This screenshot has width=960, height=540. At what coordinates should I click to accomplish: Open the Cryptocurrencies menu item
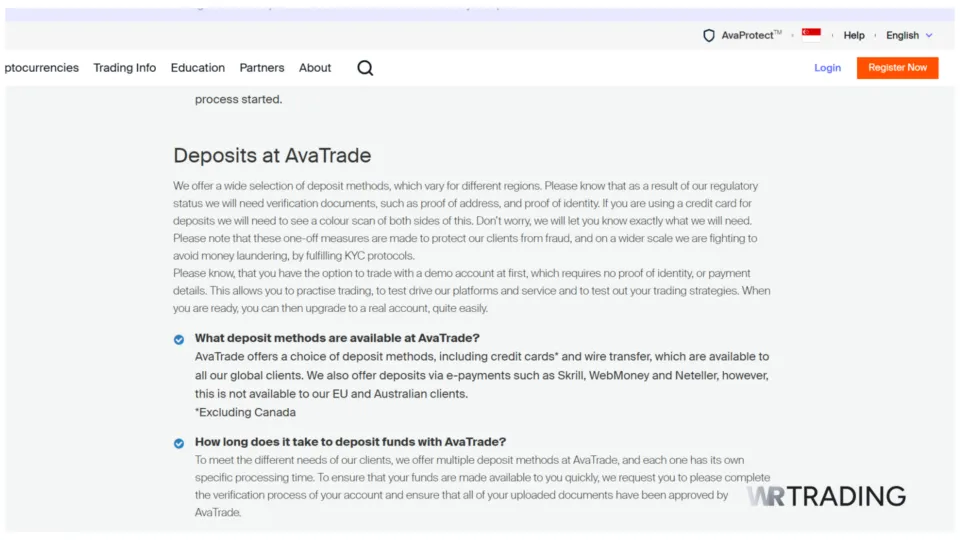pyautogui.click(x=41, y=68)
